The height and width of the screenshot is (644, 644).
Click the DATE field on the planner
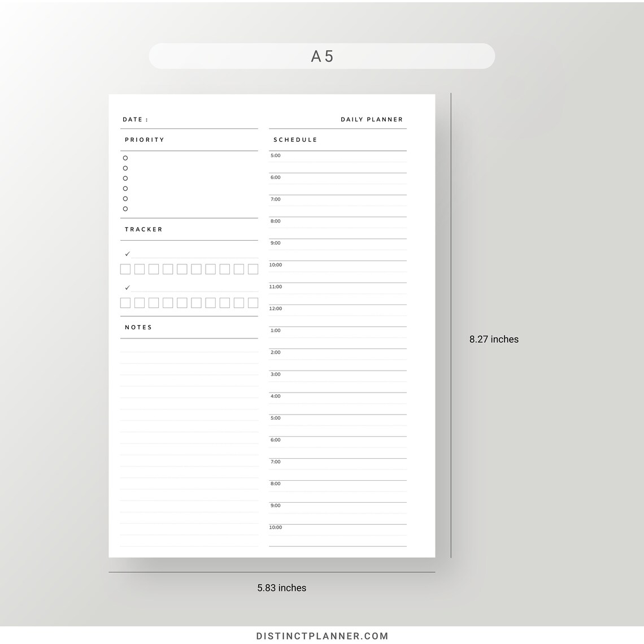[x=134, y=119]
